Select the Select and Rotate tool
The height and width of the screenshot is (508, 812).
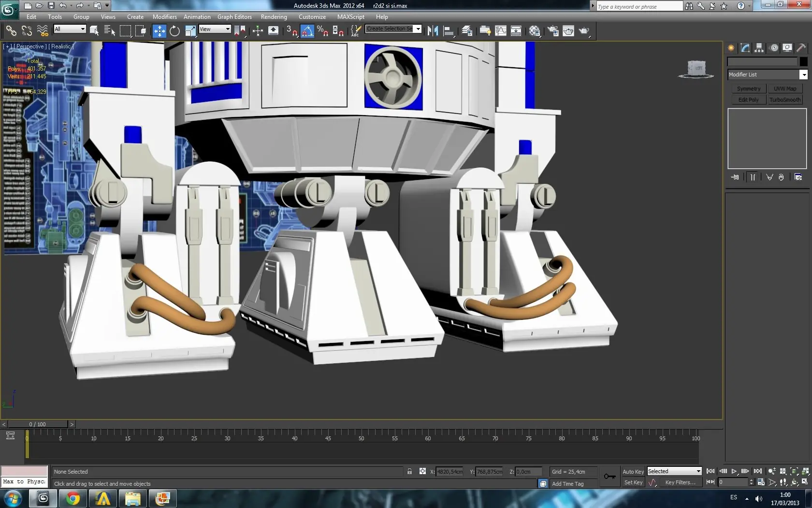(x=174, y=31)
